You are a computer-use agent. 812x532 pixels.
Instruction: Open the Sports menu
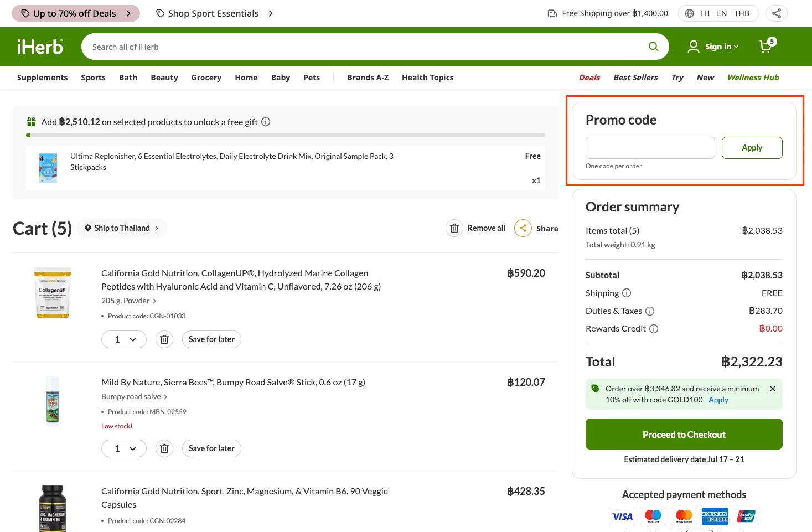(93, 78)
